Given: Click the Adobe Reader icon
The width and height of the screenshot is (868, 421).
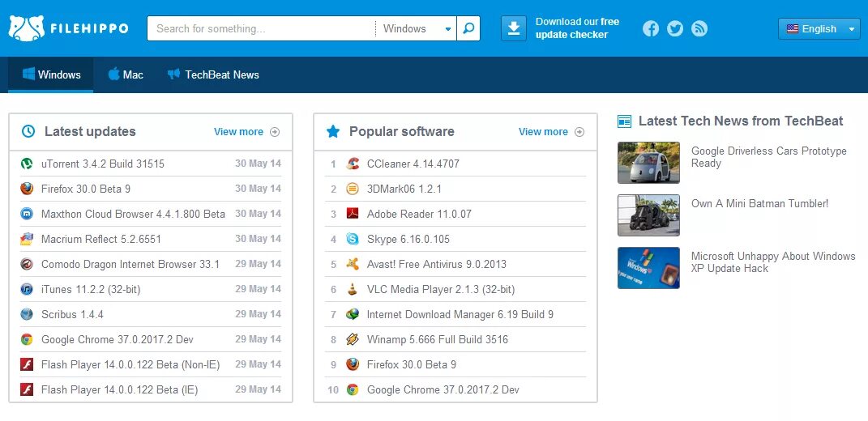Looking at the screenshot, I should [x=353, y=214].
